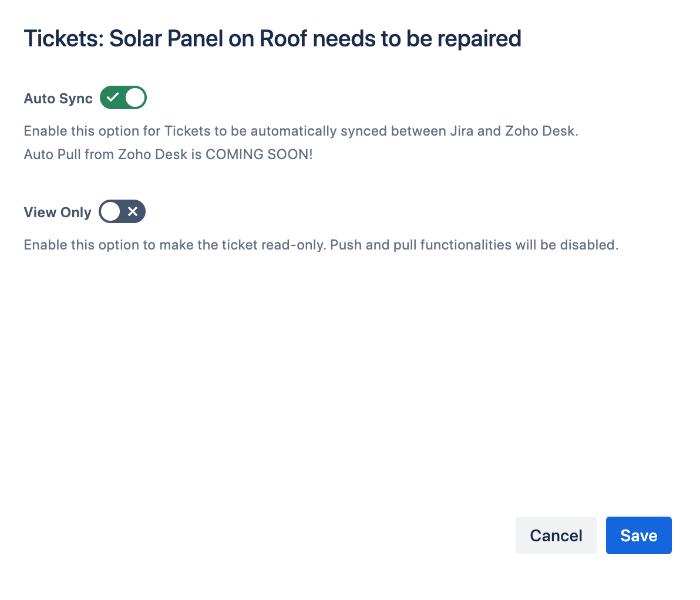Click the checkmark icon in Auto Sync switch
700x600 pixels.
tap(113, 97)
